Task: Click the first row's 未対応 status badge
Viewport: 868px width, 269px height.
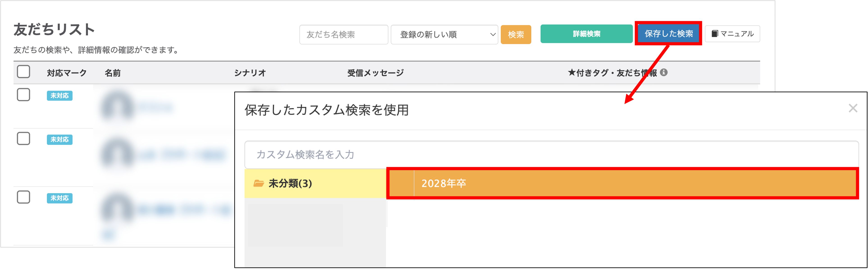Action: [60, 96]
